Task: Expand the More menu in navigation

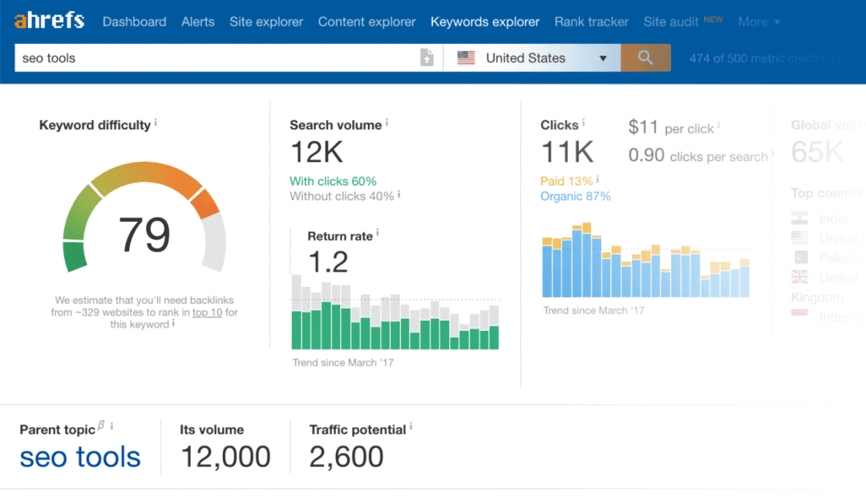Action: click(x=759, y=22)
